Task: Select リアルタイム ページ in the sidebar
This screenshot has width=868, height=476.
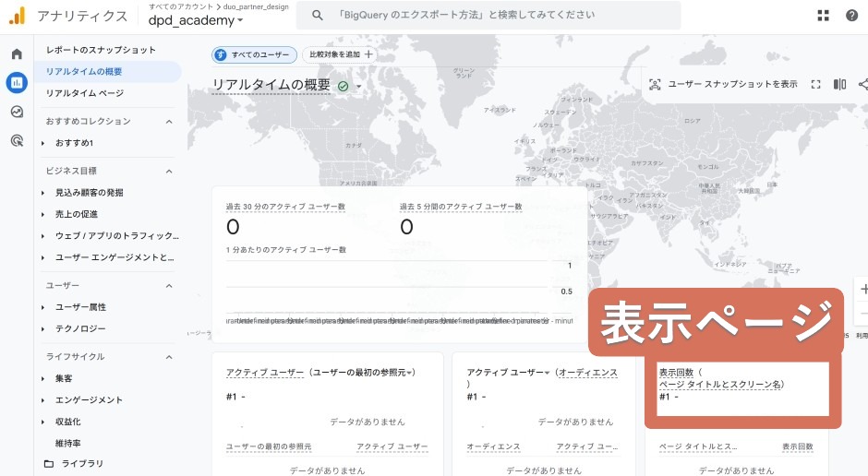Action: (84, 93)
